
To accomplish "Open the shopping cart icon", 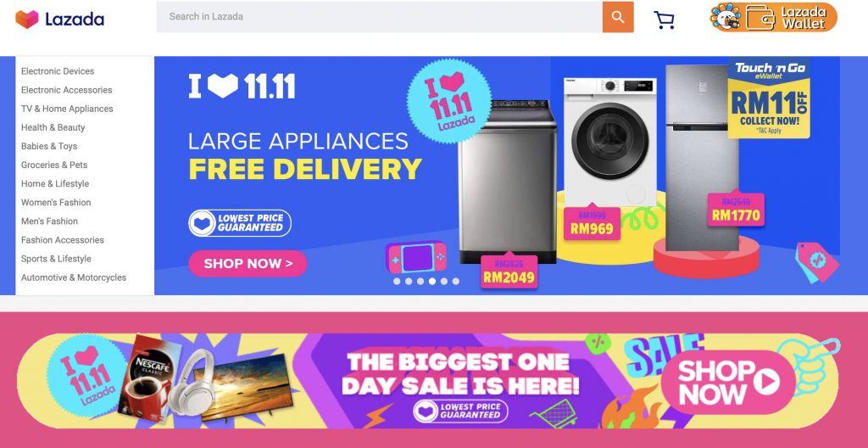I will coord(664,20).
